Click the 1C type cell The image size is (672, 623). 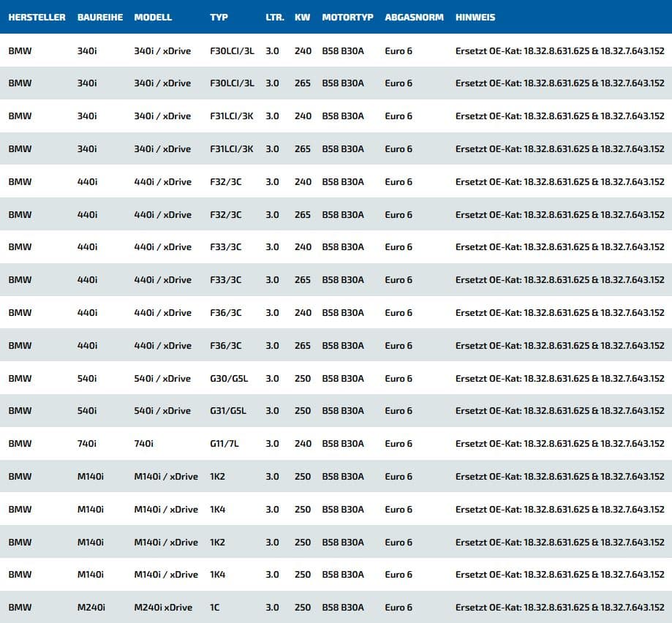pyautogui.click(x=215, y=607)
